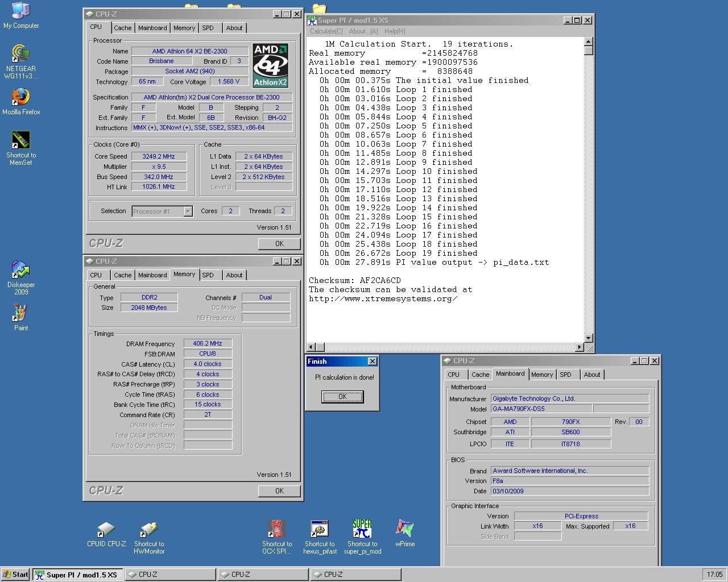Screen dimensions: 728x582
Task: Click the CPU-Z title bar icon of the CPU window
Action: tap(90, 14)
